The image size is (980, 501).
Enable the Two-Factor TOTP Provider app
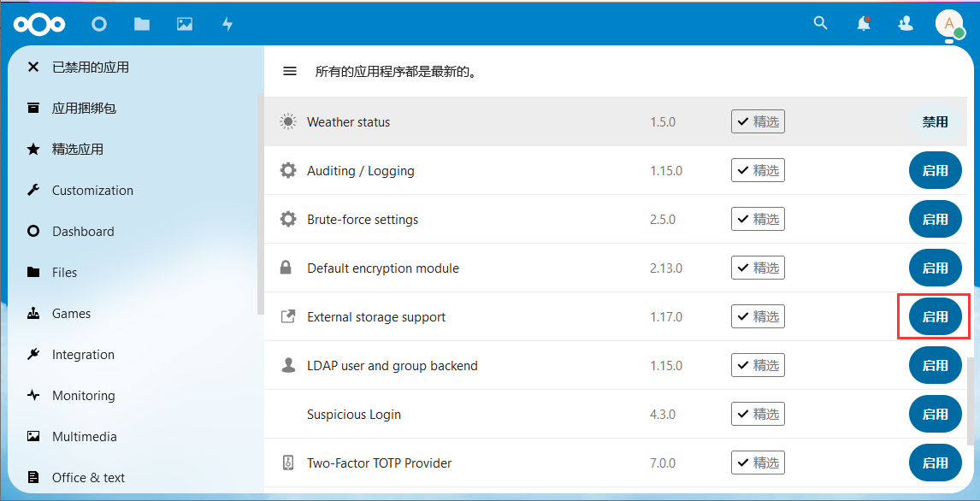pyautogui.click(x=935, y=463)
